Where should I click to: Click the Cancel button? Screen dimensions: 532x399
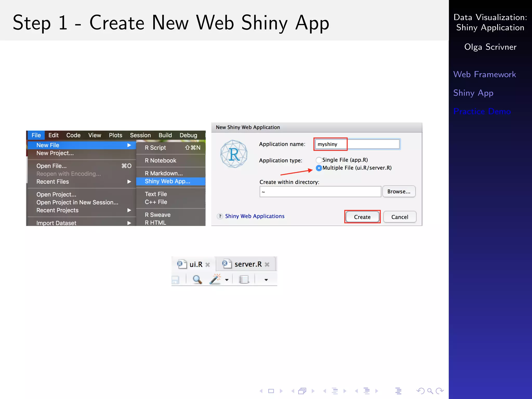[400, 217]
